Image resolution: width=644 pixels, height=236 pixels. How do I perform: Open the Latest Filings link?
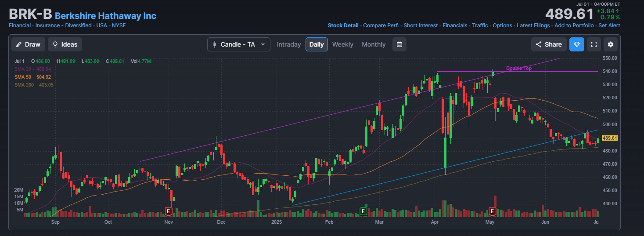click(533, 25)
